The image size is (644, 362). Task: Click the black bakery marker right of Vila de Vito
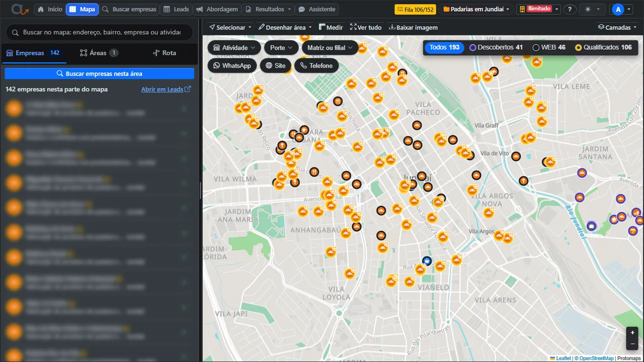click(516, 156)
